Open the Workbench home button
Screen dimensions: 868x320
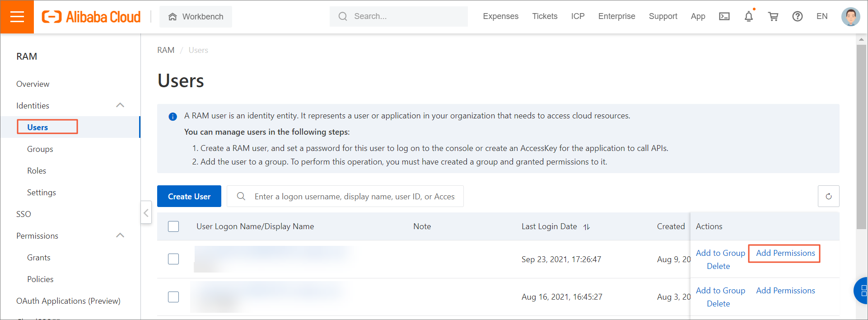(x=196, y=17)
